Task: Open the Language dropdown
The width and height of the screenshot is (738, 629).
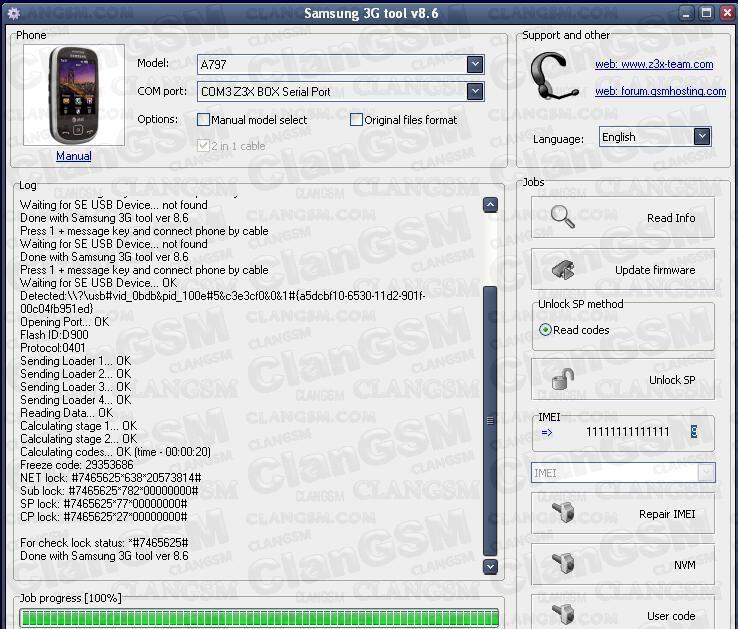Action: [702, 137]
